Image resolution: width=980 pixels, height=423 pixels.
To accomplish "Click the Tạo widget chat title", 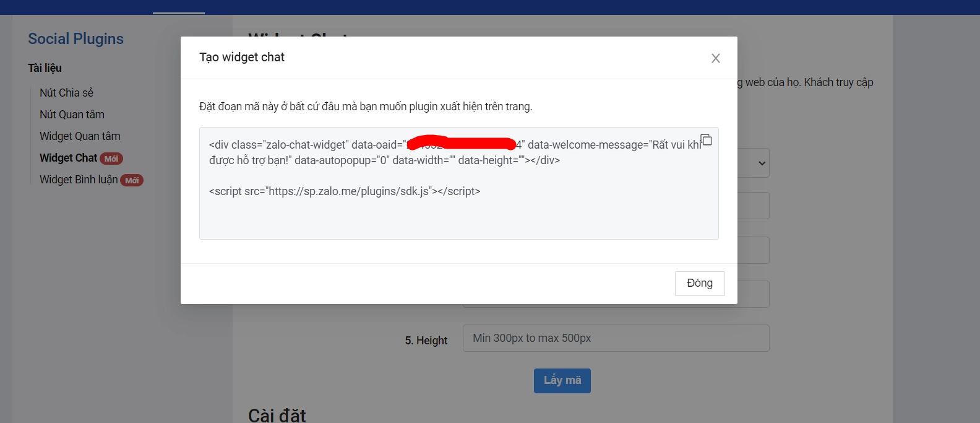I will (242, 57).
